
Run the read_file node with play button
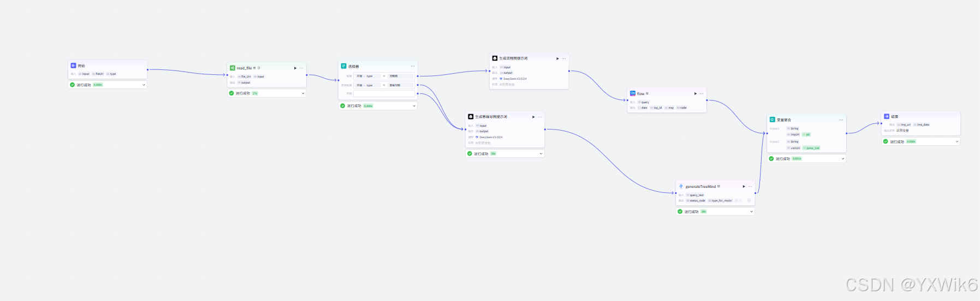295,68
